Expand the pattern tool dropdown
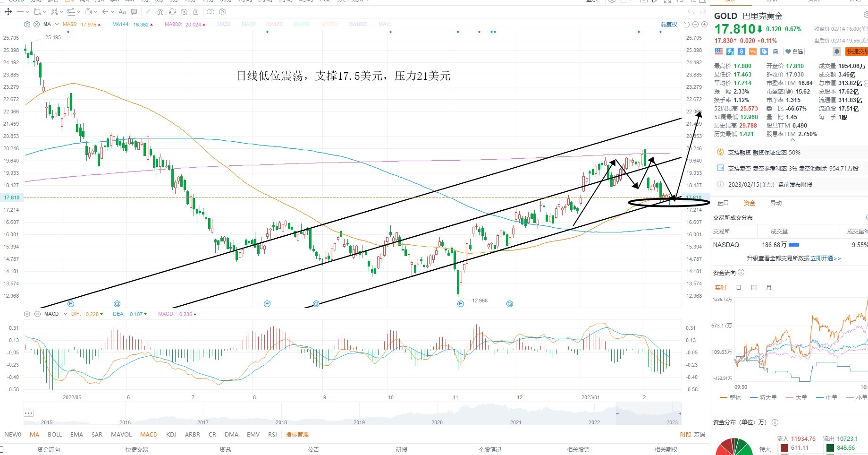This screenshot has height=455, width=868. pos(62,12)
